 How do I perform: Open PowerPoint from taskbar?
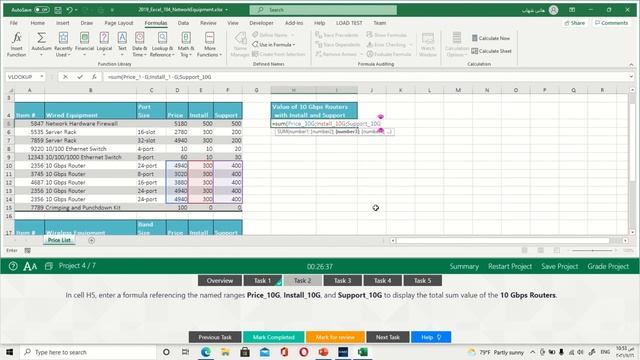point(323,352)
